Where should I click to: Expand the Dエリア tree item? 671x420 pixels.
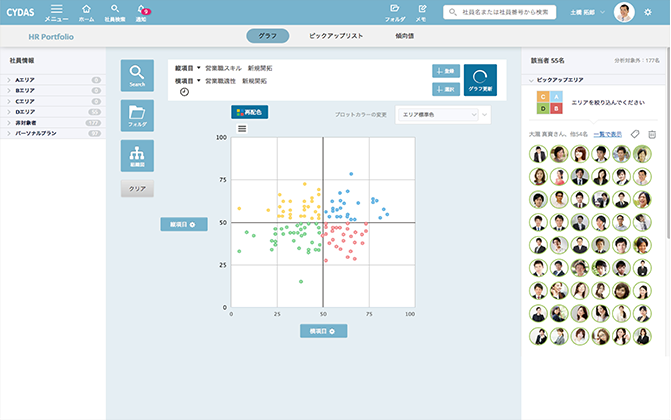coord(53,112)
